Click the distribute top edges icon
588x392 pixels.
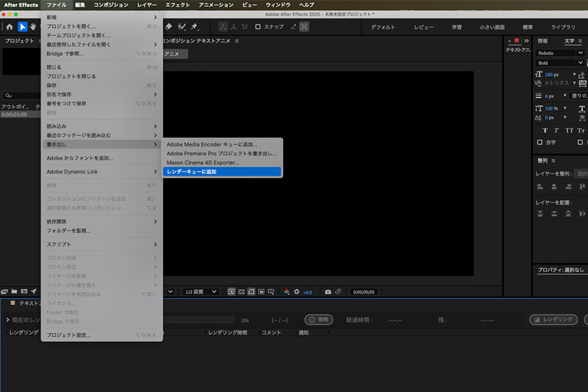(540, 213)
